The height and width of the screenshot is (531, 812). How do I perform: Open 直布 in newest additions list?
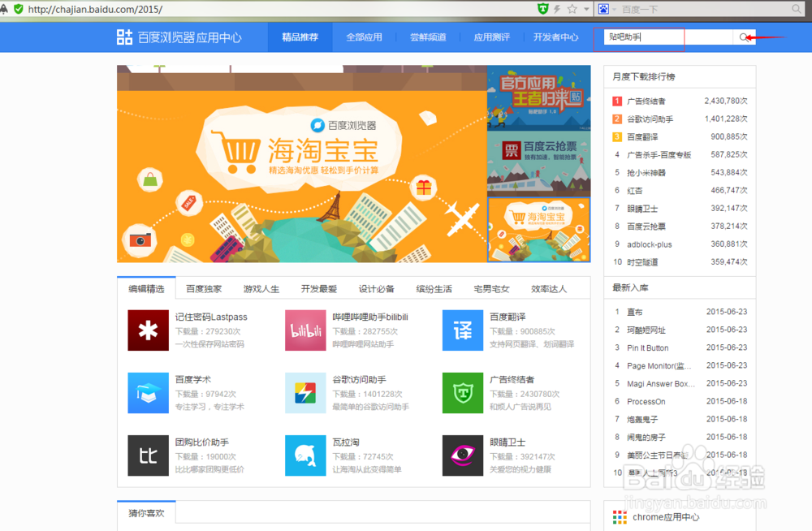634,312
